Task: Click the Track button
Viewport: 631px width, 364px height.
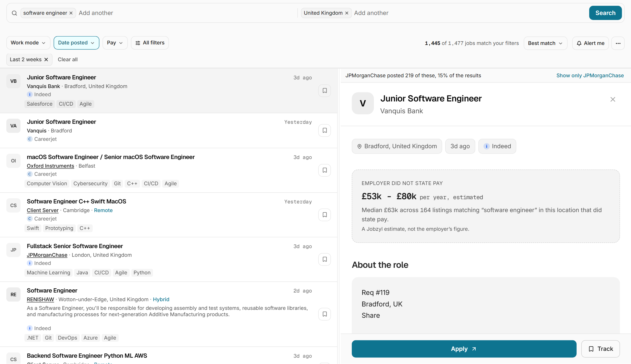Action: point(601,349)
